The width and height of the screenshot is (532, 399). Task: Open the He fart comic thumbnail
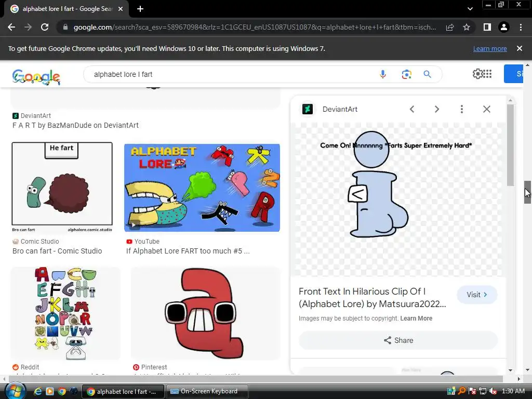(62, 188)
